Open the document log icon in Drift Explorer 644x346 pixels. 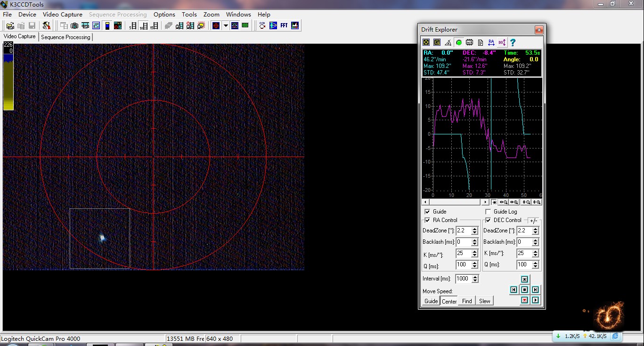(x=480, y=42)
